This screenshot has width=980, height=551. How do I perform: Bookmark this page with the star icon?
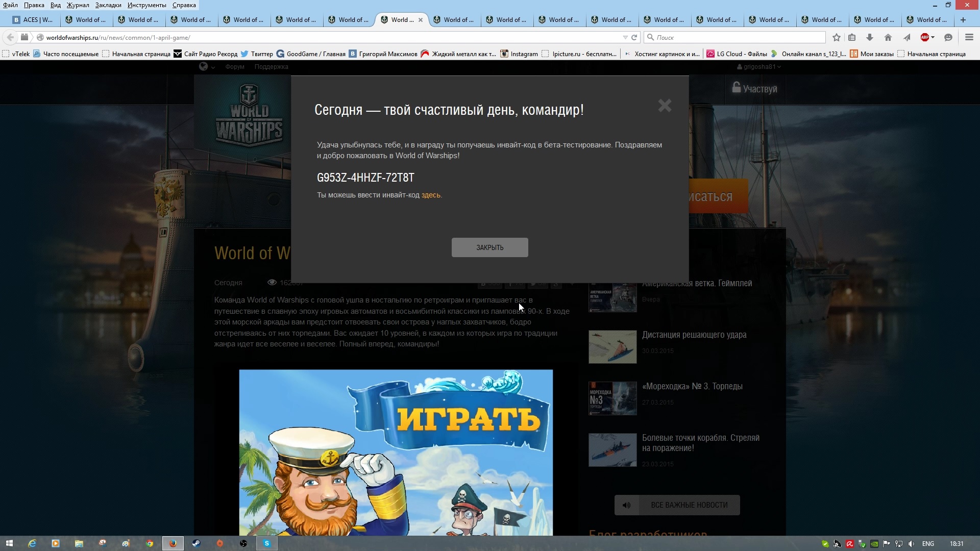click(836, 37)
